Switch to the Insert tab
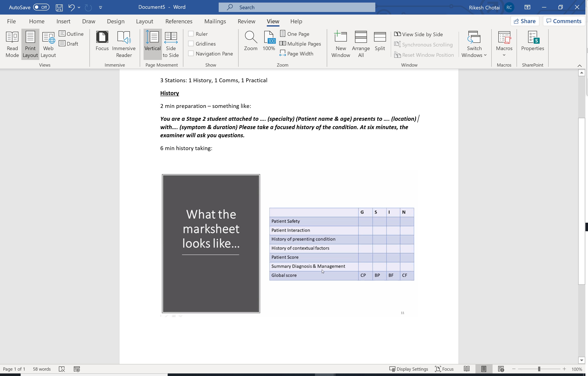The image size is (588, 376). (63, 21)
